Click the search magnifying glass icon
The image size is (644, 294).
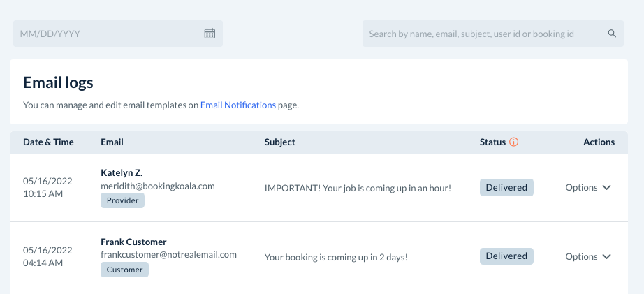[612, 34]
